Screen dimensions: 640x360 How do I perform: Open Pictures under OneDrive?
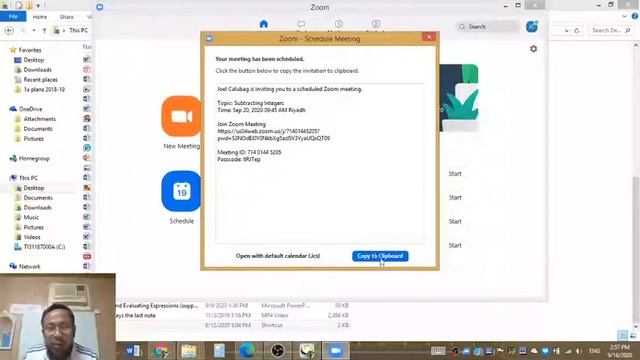tap(33, 139)
